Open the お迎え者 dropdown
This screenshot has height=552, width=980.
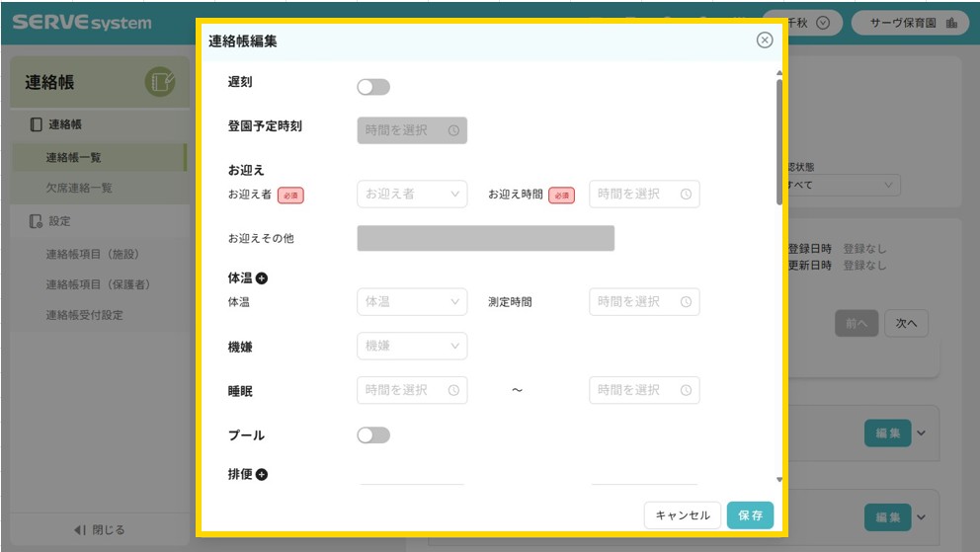pyautogui.click(x=412, y=195)
